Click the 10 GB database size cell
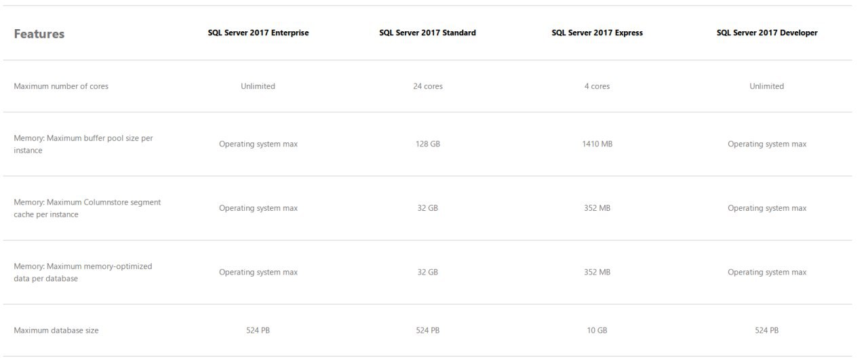This screenshot has height=358, width=868. point(597,330)
